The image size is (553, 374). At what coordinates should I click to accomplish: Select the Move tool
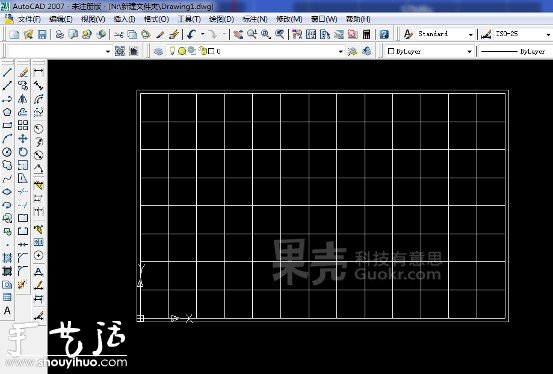[23, 139]
